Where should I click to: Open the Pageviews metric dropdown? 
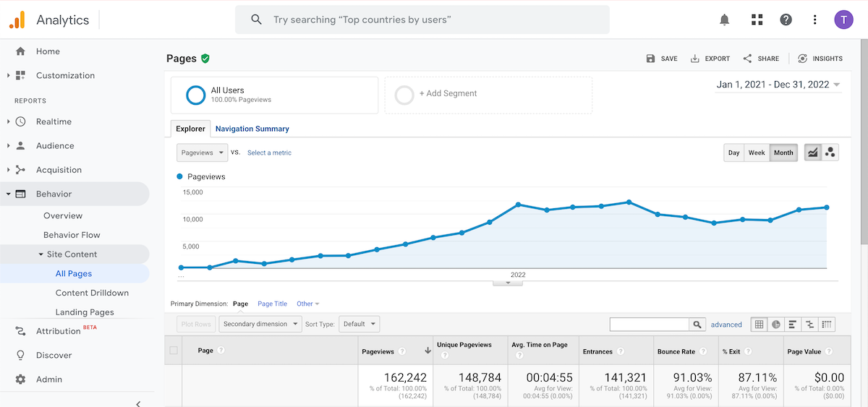point(202,153)
